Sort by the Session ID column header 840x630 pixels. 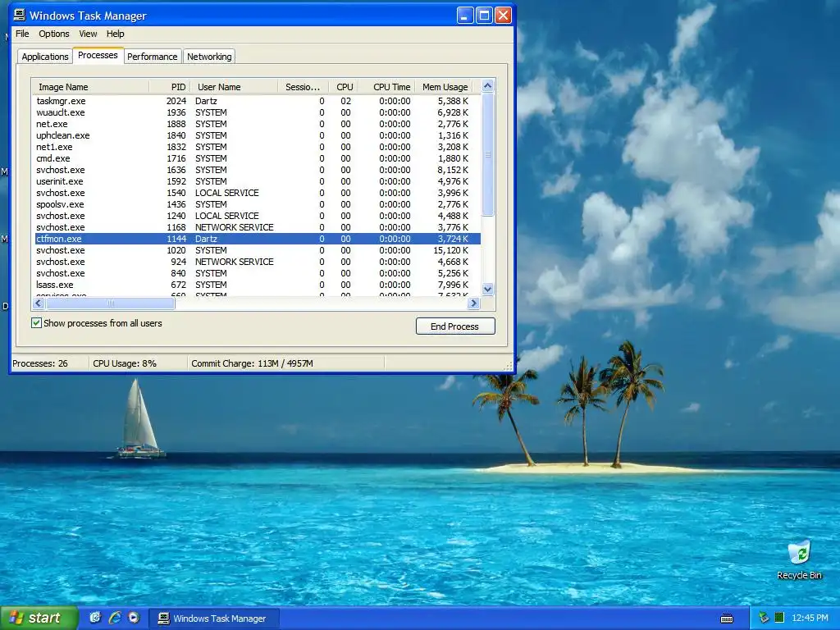(x=303, y=87)
